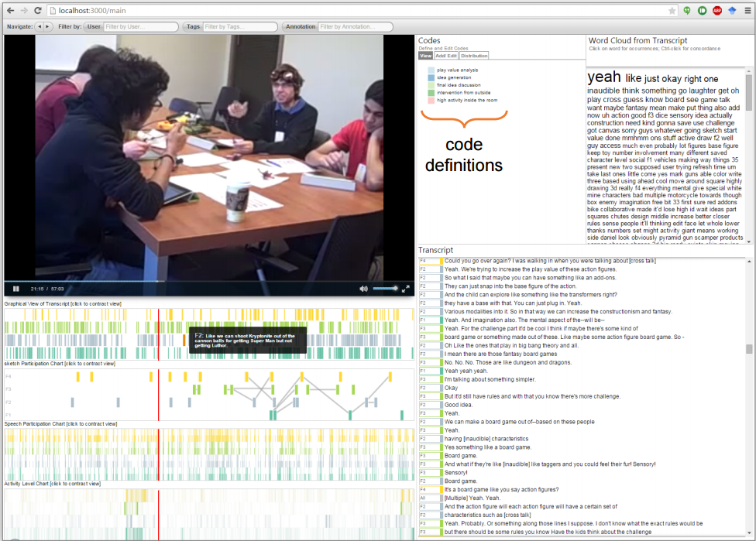
Task: Go back using the browser back arrow
Action: [x=7, y=11]
